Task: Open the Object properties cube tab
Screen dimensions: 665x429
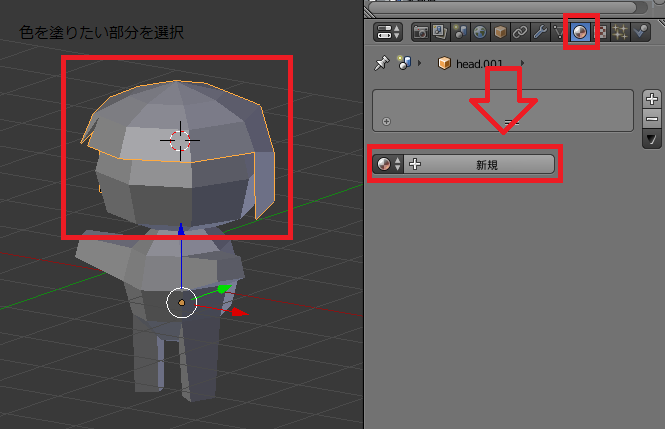Action: click(500, 32)
